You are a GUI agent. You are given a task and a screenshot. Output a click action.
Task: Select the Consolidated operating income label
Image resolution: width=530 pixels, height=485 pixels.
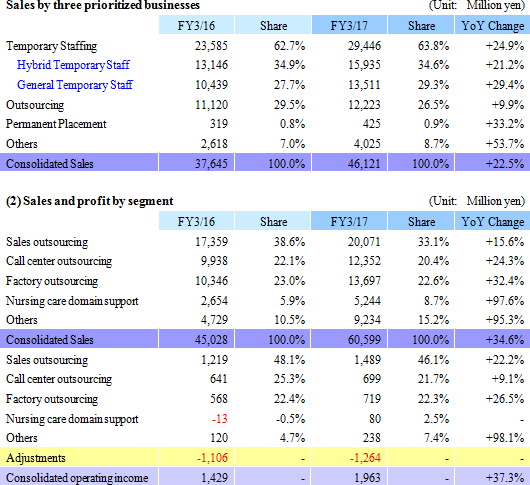pyautogui.click(x=77, y=478)
